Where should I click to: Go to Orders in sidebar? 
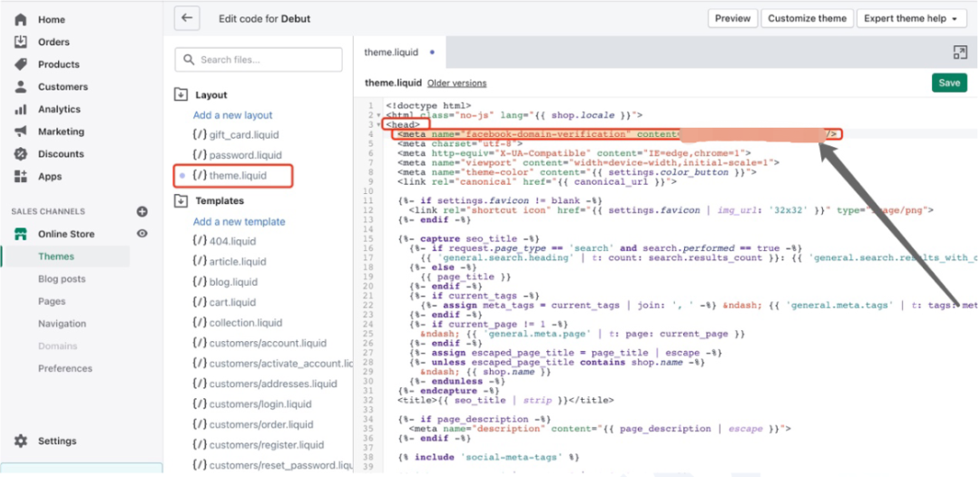[54, 42]
